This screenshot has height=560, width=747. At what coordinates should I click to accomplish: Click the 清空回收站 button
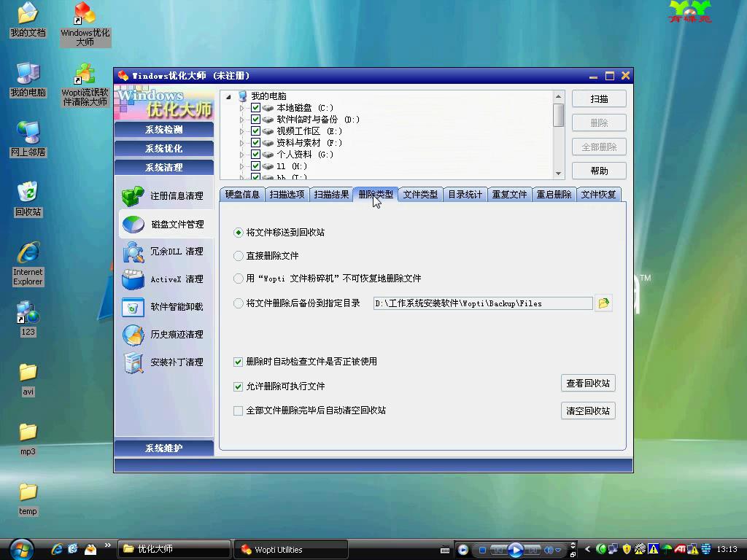coord(588,411)
